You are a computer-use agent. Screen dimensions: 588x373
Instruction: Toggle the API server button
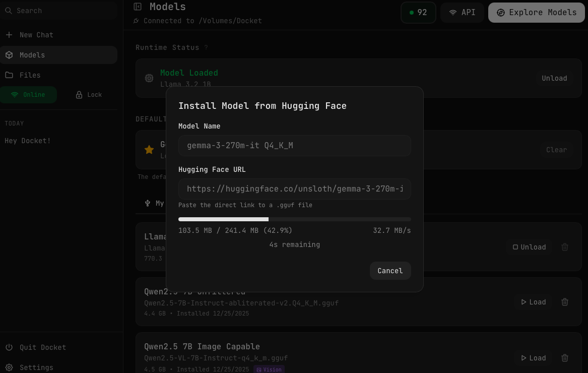[462, 13]
